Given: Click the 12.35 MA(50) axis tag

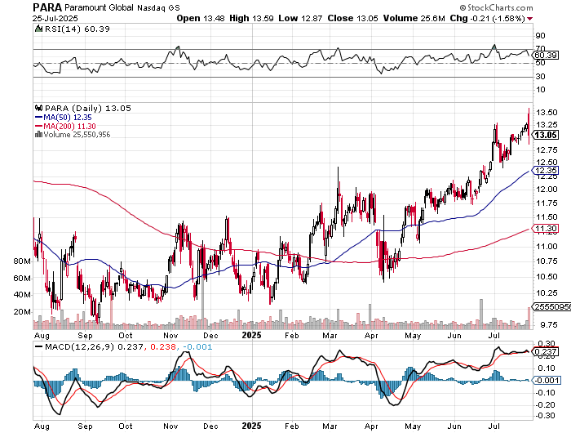Looking at the screenshot, I should (546, 170).
